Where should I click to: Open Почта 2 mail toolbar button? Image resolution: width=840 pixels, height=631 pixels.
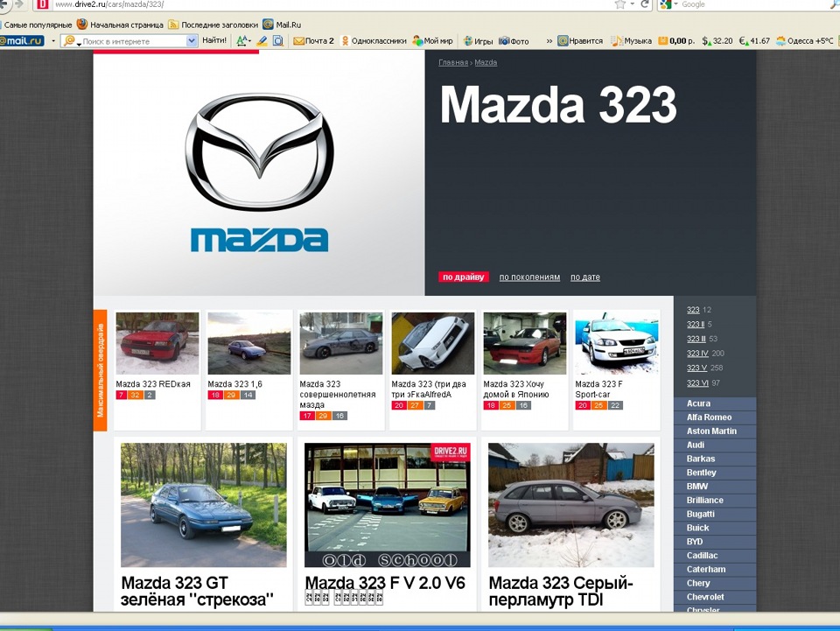pyautogui.click(x=313, y=41)
